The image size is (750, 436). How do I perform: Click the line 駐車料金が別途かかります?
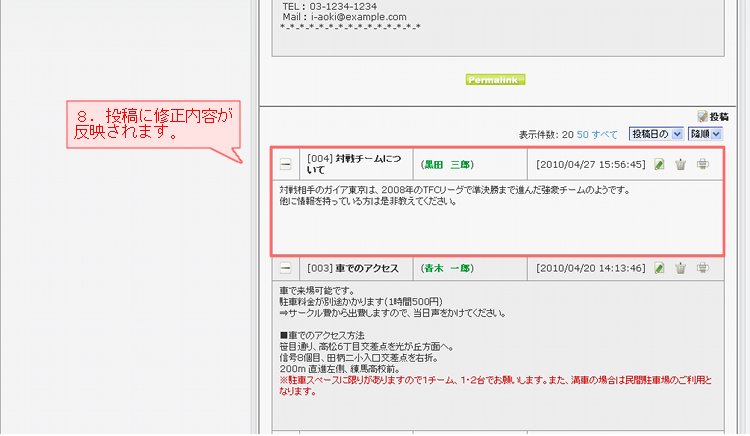tap(361, 302)
